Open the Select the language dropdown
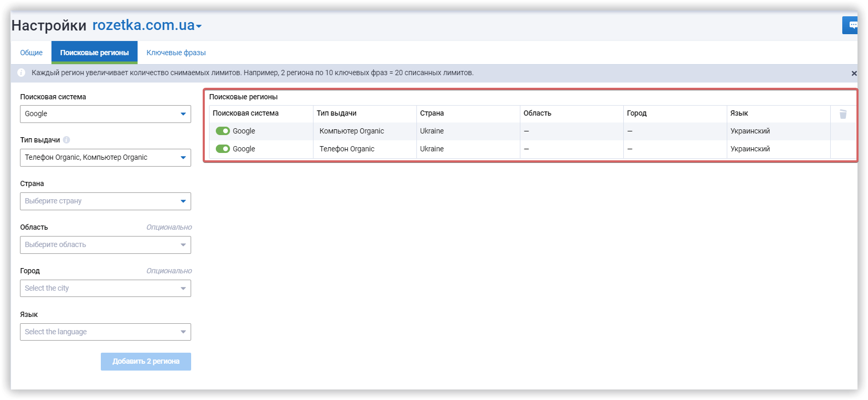The width and height of the screenshot is (868, 400). (x=105, y=332)
